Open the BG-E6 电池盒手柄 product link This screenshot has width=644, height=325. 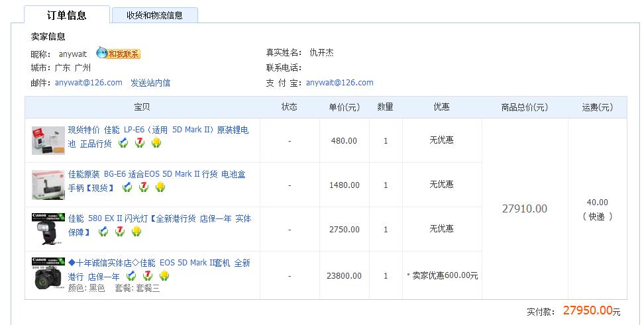click(156, 181)
